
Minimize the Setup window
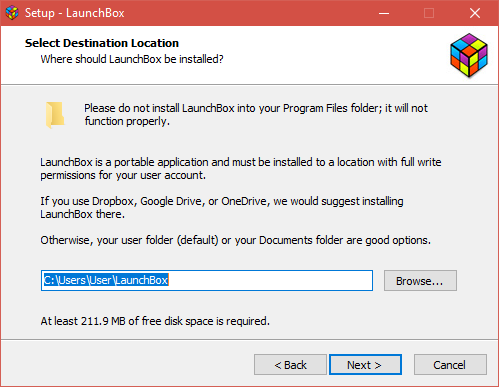(384, 13)
